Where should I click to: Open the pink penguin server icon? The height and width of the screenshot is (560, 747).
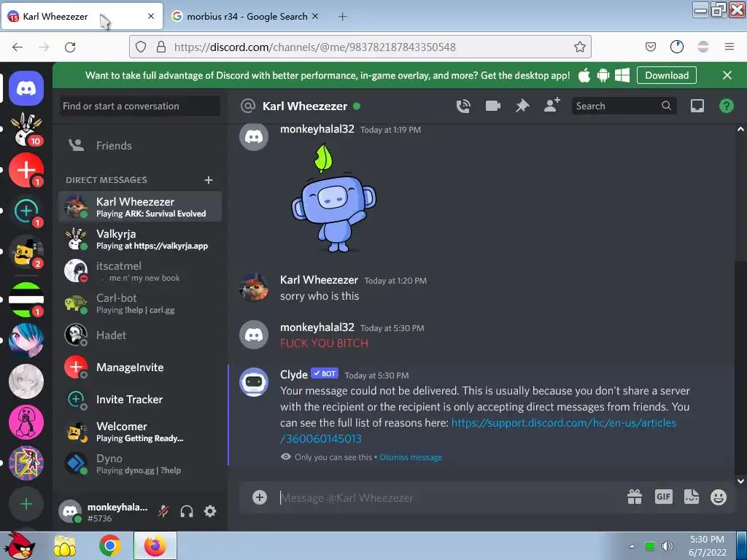pos(26,422)
